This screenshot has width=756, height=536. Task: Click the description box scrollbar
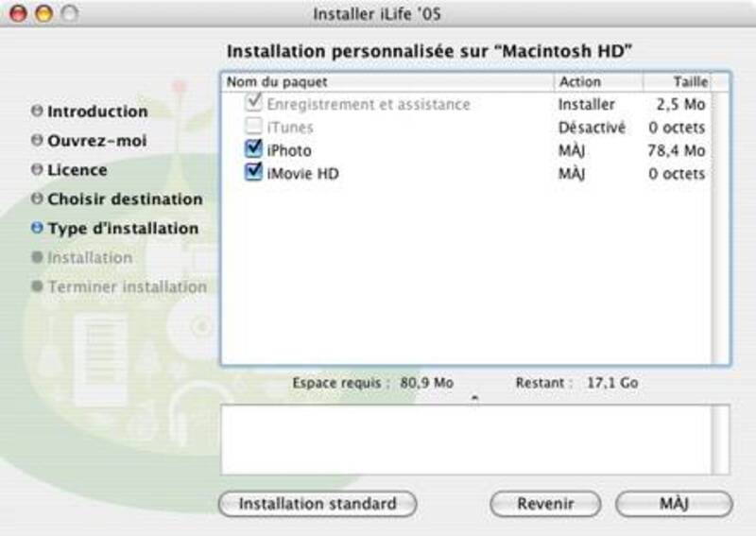(721, 440)
